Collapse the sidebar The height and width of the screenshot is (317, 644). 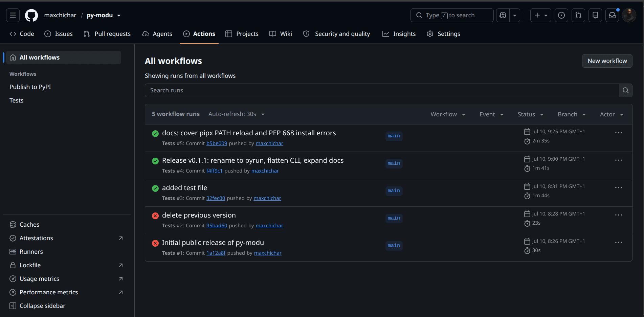[37, 306]
